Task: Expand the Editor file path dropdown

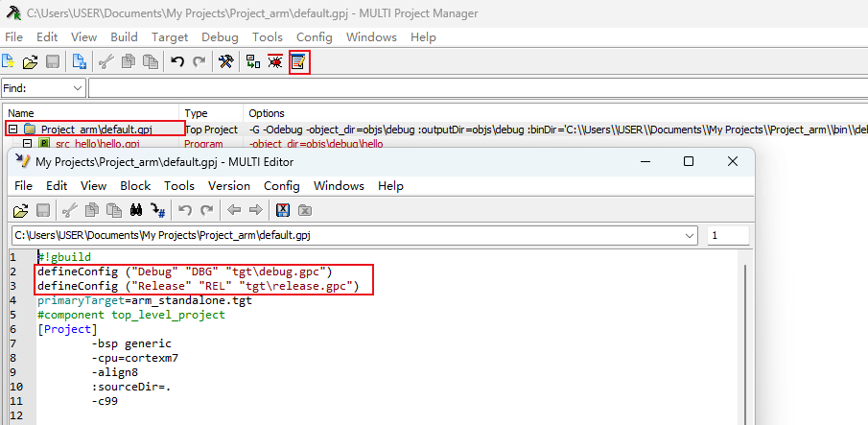Action: [691, 235]
